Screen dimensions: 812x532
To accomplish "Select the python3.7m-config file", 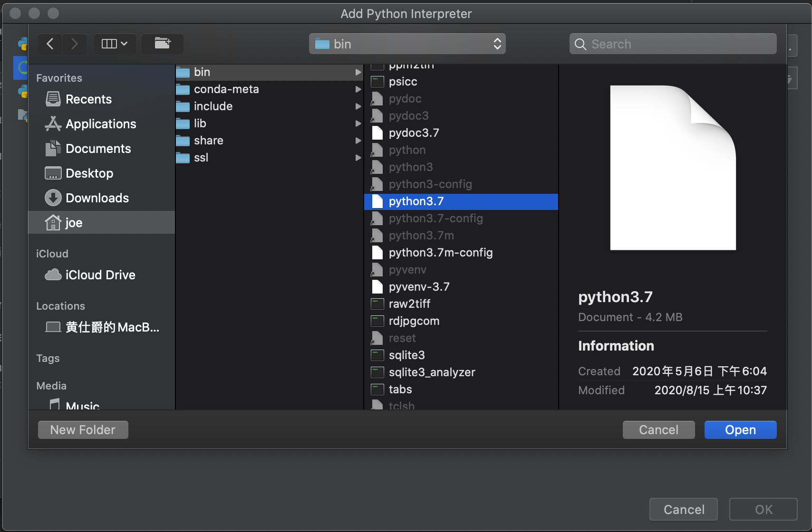I will tap(441, 252).
